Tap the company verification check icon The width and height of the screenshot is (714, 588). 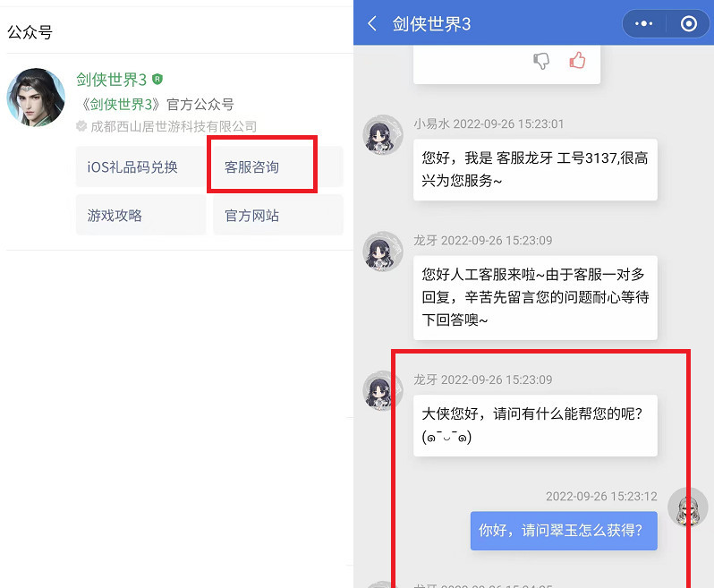pyautogui.click(x=81, y=126)
